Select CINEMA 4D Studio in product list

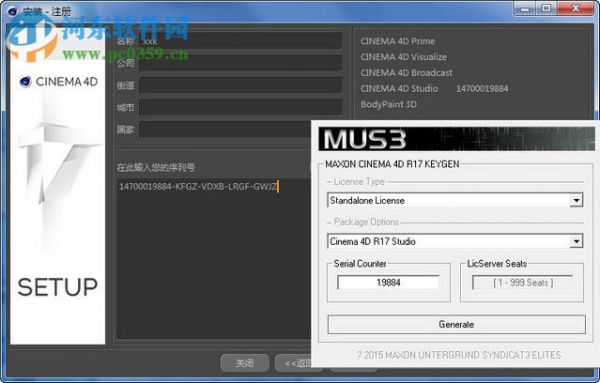pos(399,89)
